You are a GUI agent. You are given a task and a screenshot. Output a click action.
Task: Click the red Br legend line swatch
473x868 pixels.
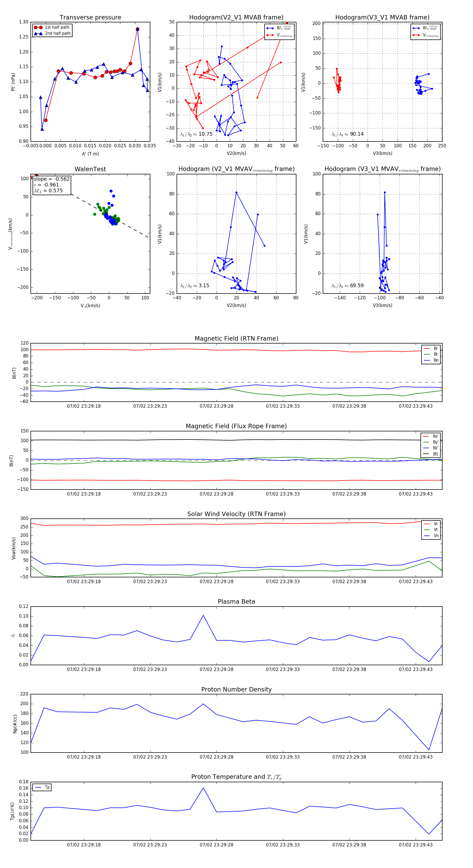tap(427, 349)
